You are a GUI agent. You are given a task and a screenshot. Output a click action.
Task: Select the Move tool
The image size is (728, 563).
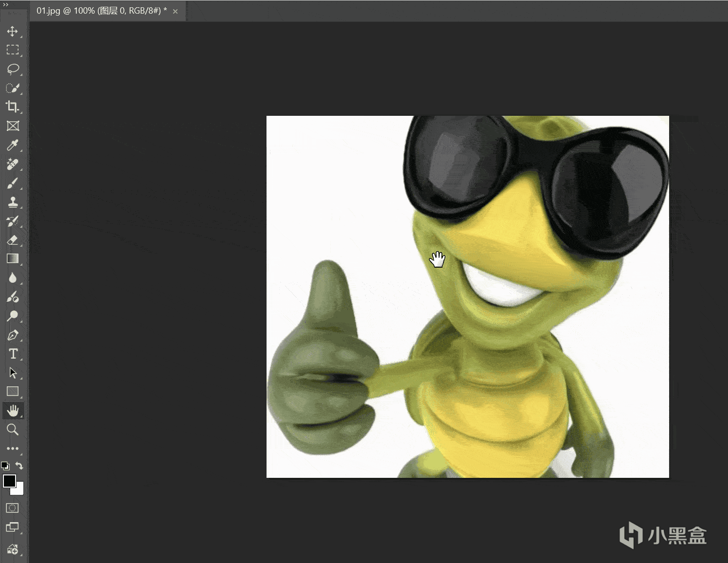coord(13,32)
